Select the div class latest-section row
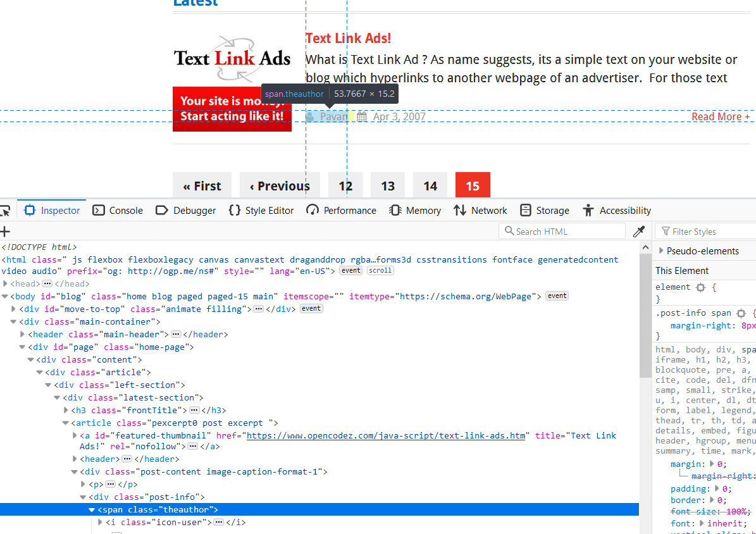 tap(319, 397)
